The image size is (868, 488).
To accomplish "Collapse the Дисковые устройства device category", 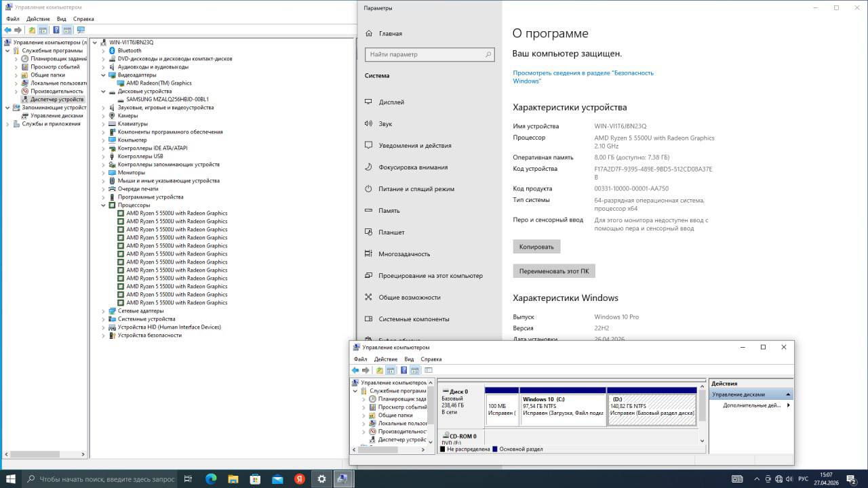I will pos(104,91).
